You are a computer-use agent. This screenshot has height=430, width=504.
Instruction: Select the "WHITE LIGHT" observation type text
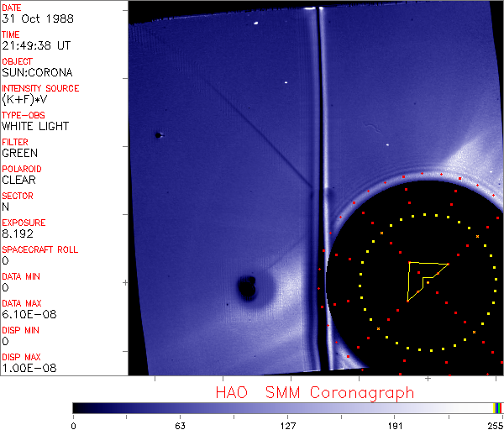point(35,126)
